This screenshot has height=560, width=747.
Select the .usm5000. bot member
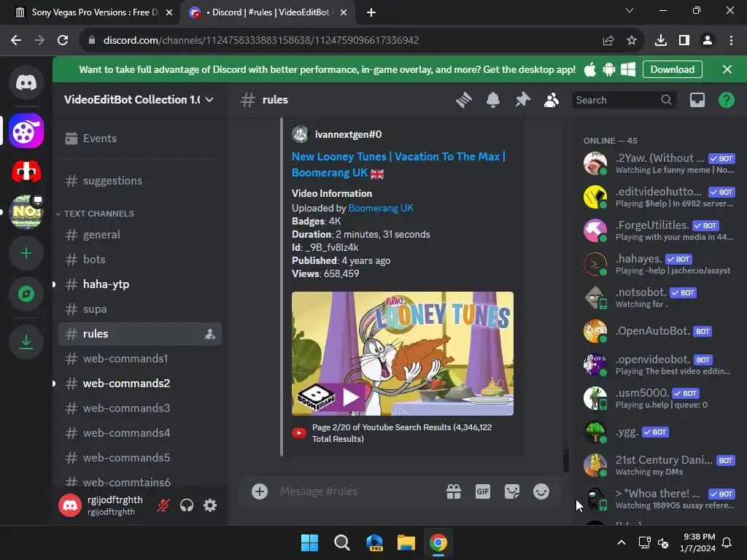point(659,398)
